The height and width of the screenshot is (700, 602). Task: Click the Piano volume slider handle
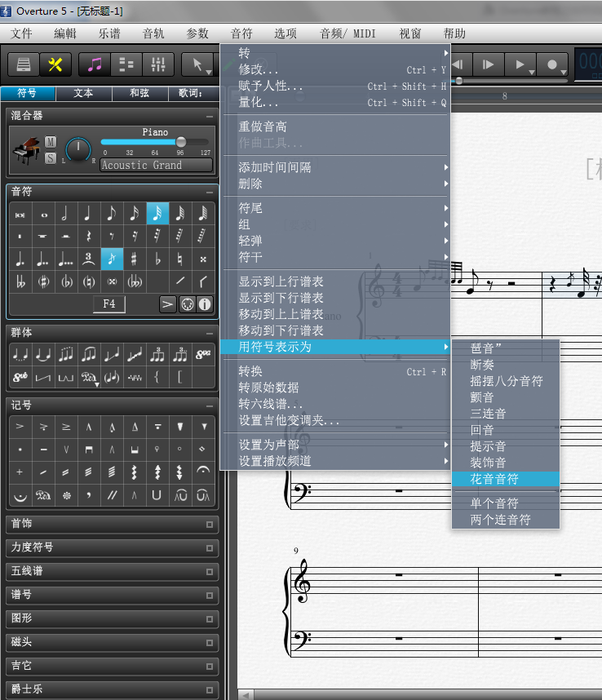point(181,142)
